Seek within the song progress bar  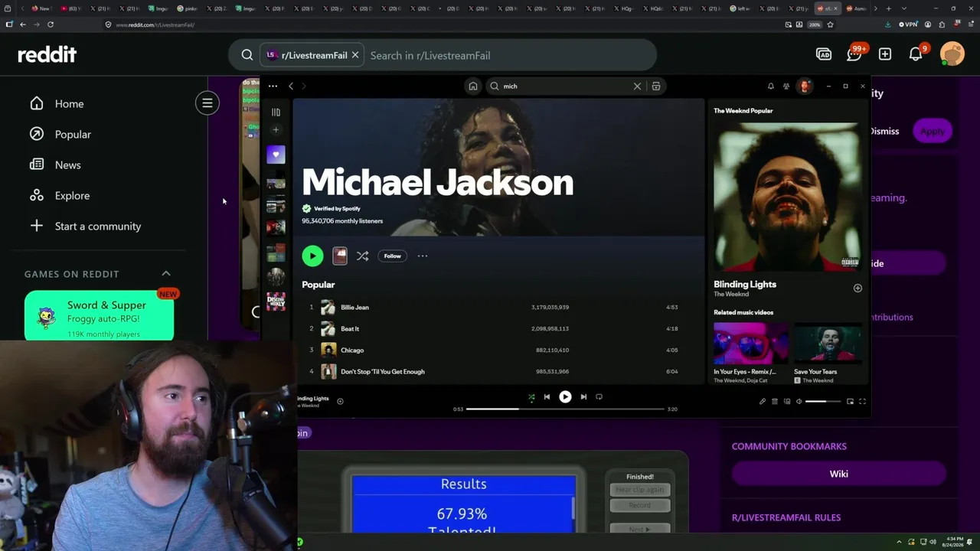(x=565, y=409)
